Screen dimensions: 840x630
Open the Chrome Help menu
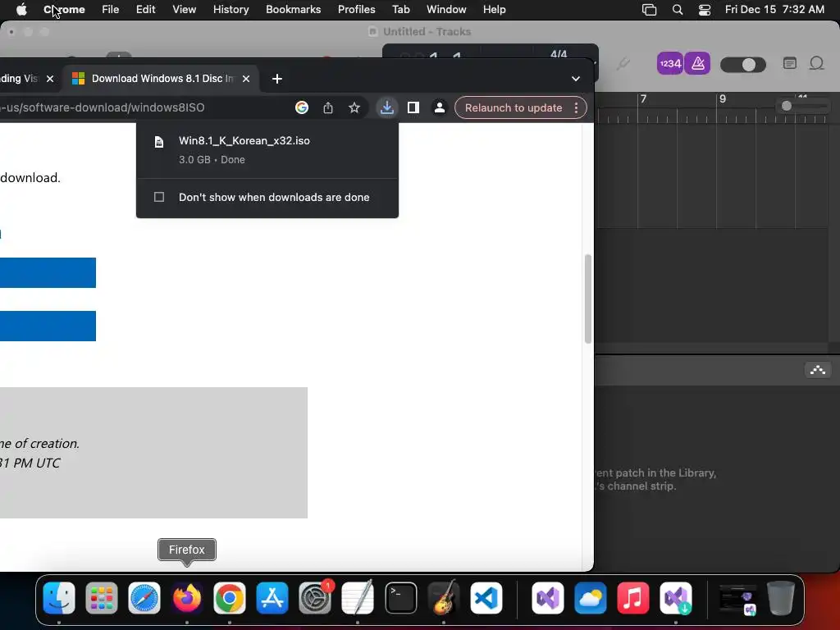tap(494, 10)
